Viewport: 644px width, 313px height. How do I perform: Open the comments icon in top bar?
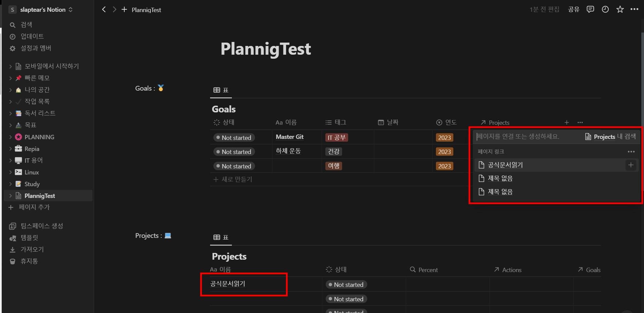point(590,9)
